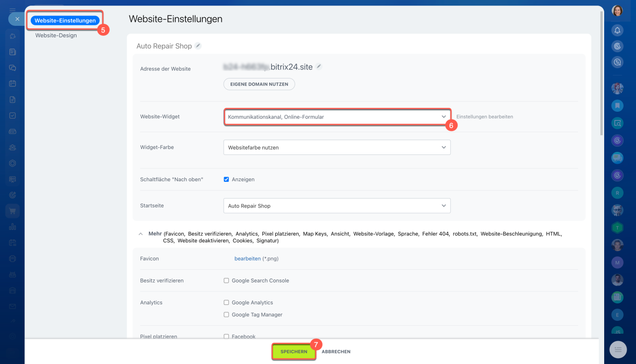Click the Speichern button

[294, 352]
